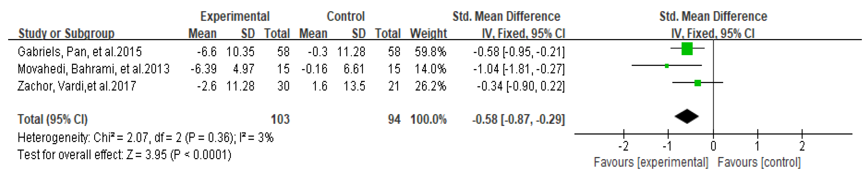The height and width of the screenshot is (177, 868).
Task: Click the "Study or Subgroup" column header
Action: point(66,33)
